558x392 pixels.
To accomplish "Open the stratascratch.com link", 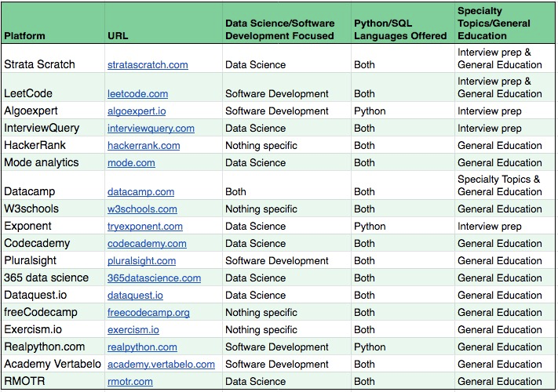I will pyautogui.click(x=148, y=65).
